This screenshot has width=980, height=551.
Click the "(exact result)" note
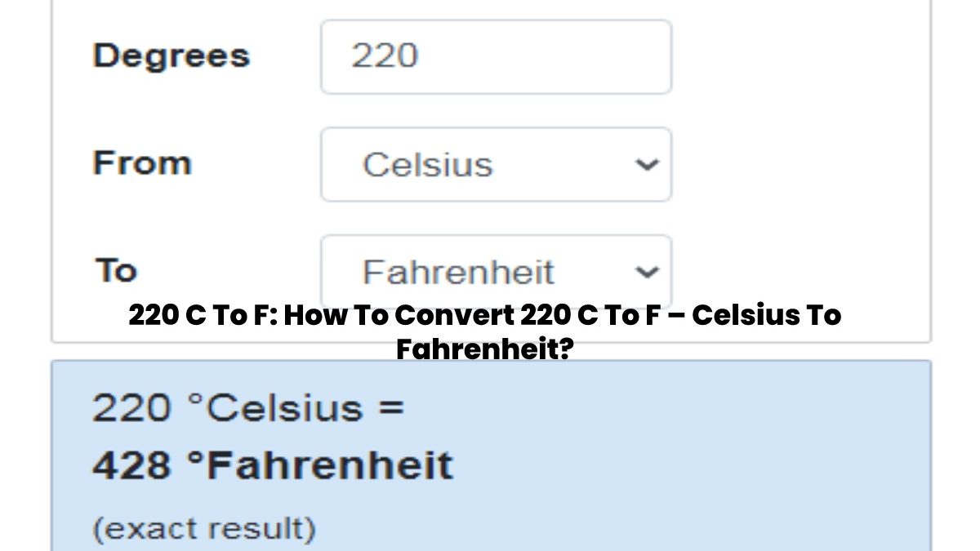tap(203, 529)
